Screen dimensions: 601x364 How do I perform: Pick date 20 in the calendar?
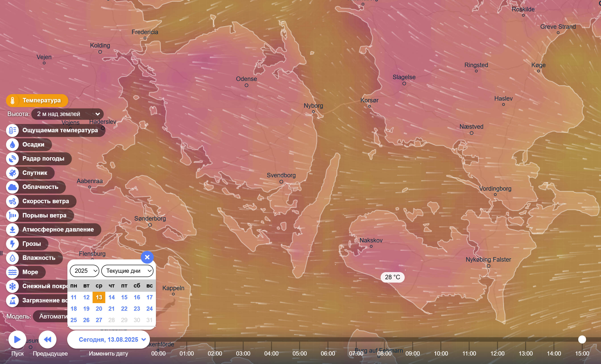99,309
